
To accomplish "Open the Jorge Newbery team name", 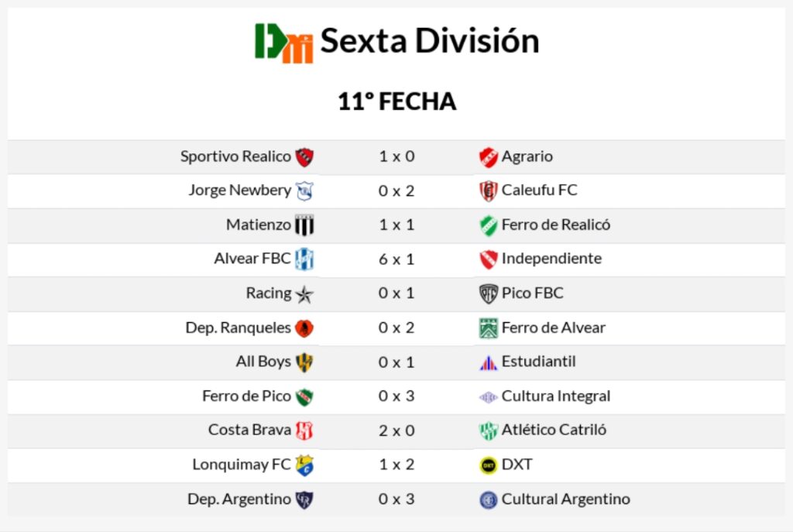I will [x=239, y=190].
